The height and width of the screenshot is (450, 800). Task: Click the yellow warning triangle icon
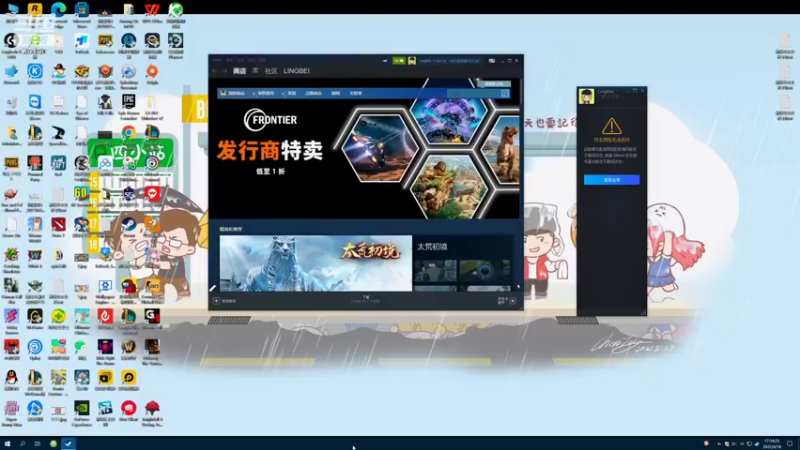611,126
